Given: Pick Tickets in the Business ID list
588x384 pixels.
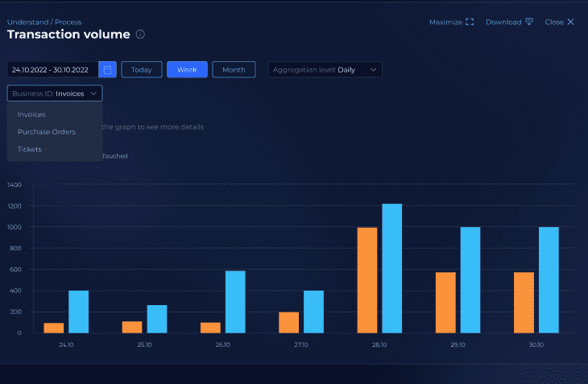Looking at the screenshot, I should (x=30, y=149).
